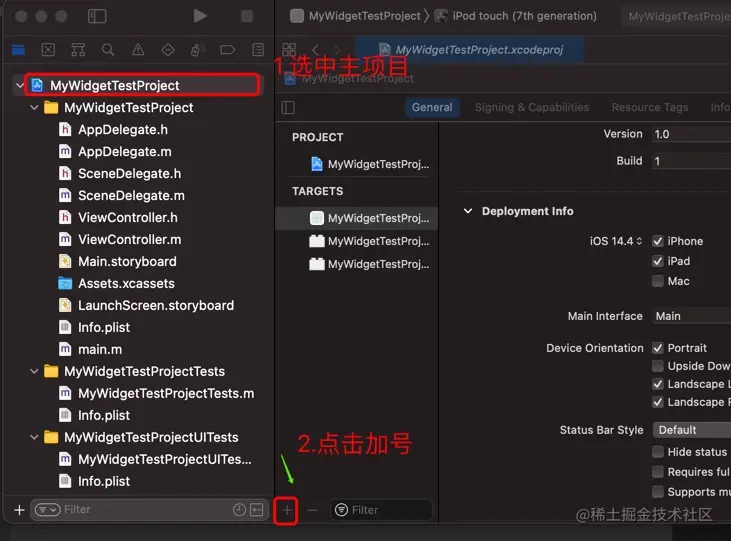Image resolution: width=731 pixels, height=541 pixels.
Task: Collapse the MyWidgetTestProjectTests folder group
Action: tap(34, 371)
